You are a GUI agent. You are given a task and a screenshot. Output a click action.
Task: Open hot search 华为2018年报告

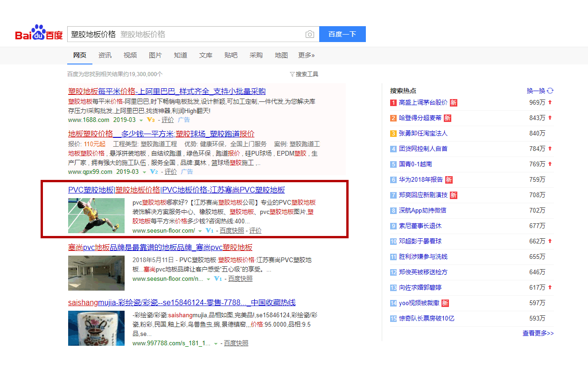click(421, 179)
